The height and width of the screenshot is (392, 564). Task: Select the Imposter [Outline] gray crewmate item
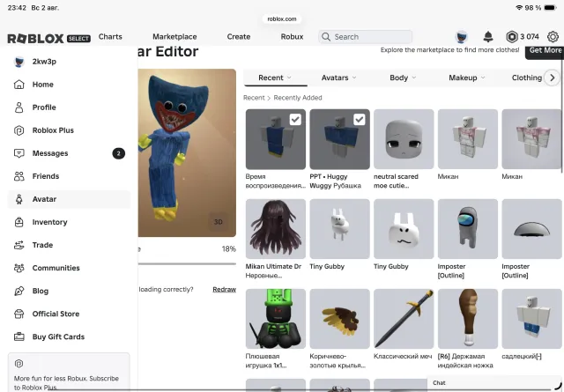point(468,229)
